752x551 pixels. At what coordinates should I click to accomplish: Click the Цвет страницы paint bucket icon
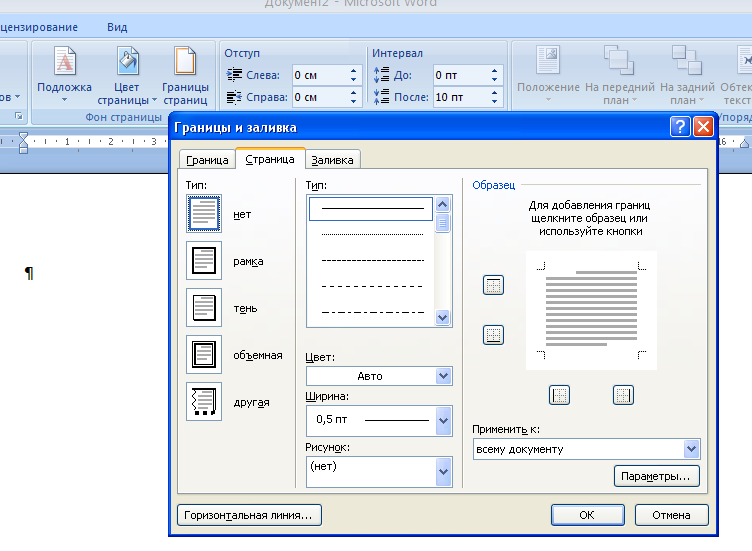128,61
